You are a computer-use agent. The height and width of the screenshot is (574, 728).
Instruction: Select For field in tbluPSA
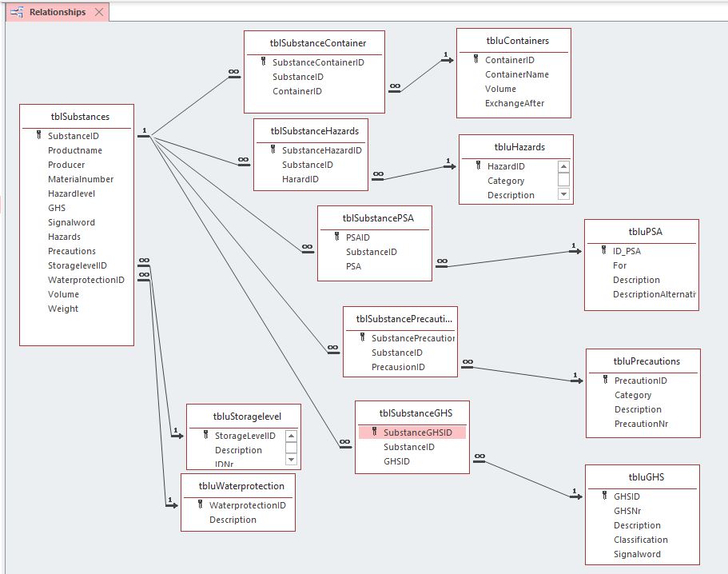pyautogui.click(x=619, y=265)
